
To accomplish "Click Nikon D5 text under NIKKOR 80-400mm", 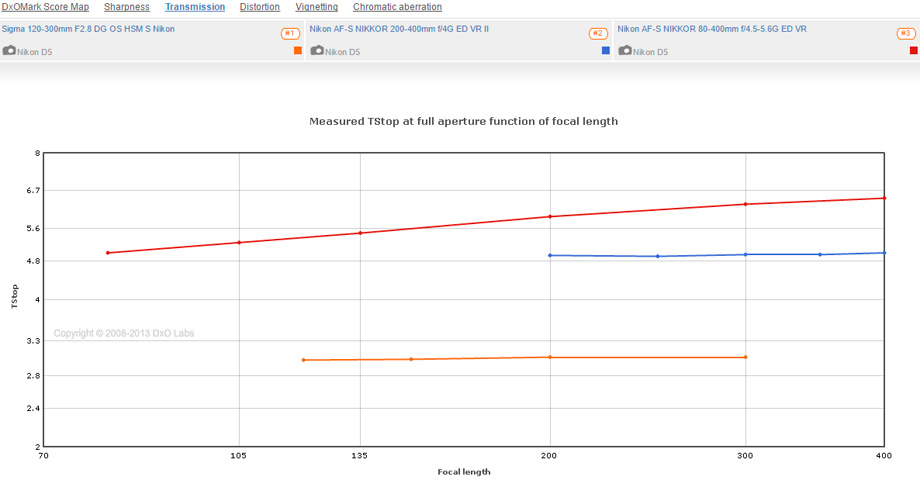I will tap(651, 52).
